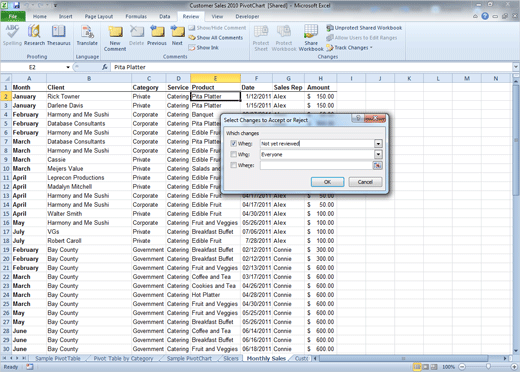The image size is (520, 372).
Task: Open the Slicers sheet tab
Action: pyautogui.click(x=231, y=358)
